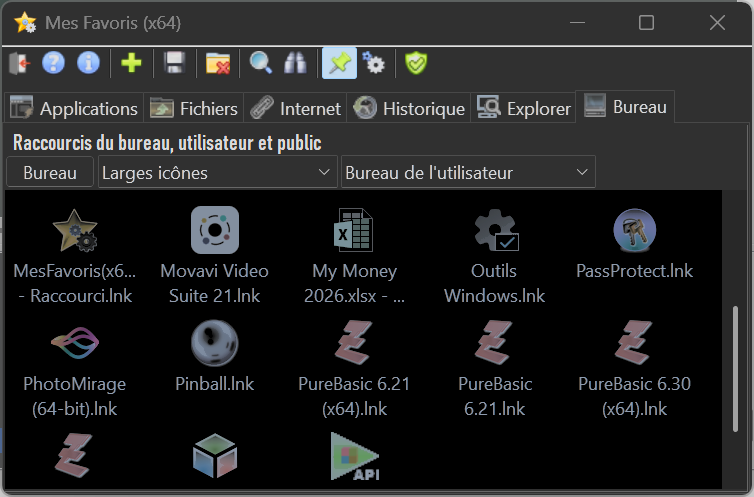The image size is (754, 497).
Task: Open help with the question mark icon
Action: 54,64
